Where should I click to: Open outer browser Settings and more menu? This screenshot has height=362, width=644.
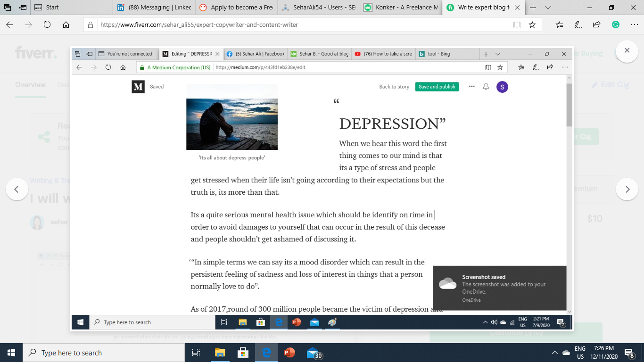click(x=634, y=25)
